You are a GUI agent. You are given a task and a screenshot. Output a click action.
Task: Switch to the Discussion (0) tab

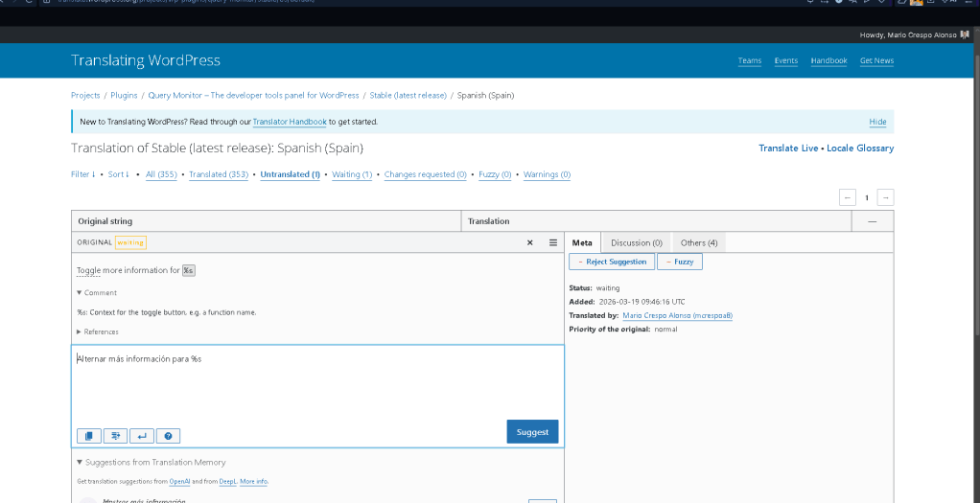[637, 243]
